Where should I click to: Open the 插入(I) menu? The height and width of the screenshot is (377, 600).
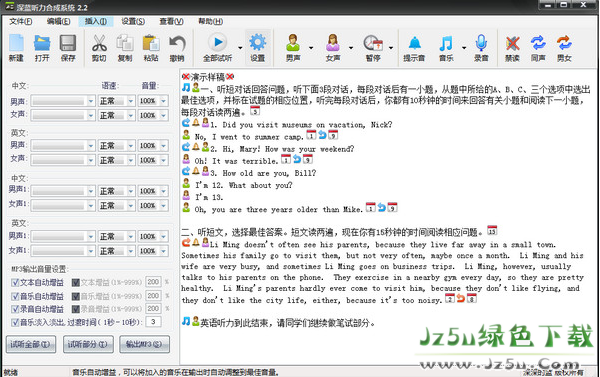point(96,21)
